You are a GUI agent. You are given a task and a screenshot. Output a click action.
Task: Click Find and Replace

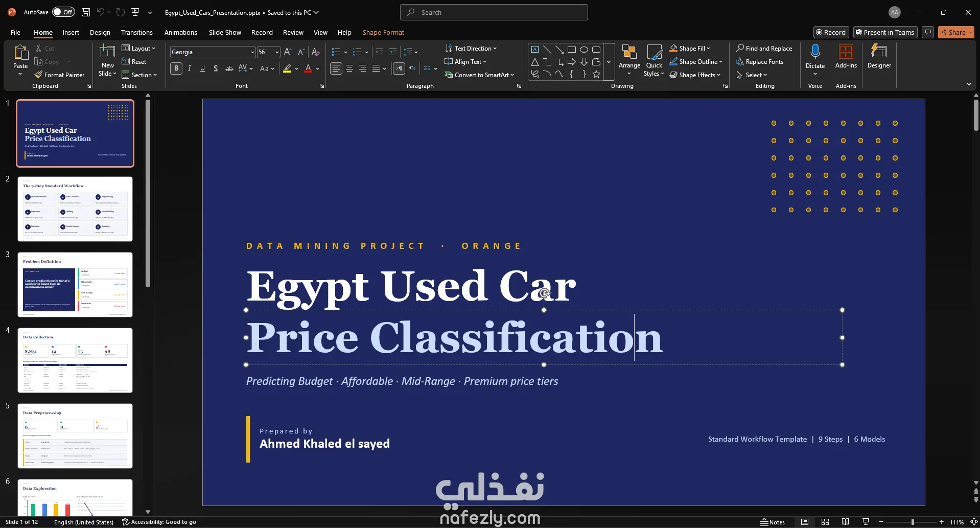[x=764, y=48]
